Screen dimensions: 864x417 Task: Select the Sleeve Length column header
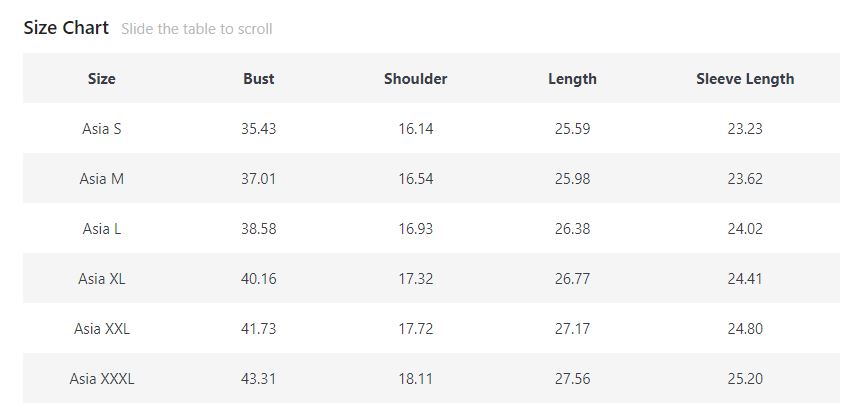coord(745,79)
